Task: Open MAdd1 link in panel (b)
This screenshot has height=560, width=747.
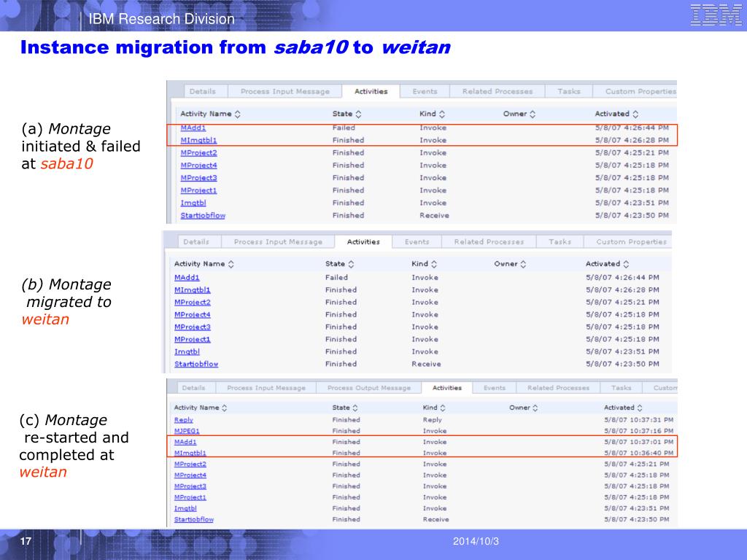Action: point(187,278)
